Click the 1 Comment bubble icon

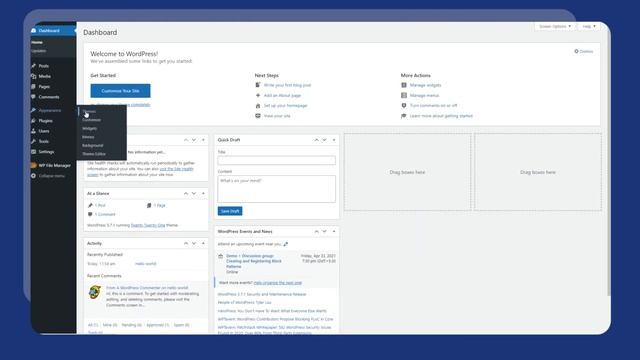(x=90, y=214)
